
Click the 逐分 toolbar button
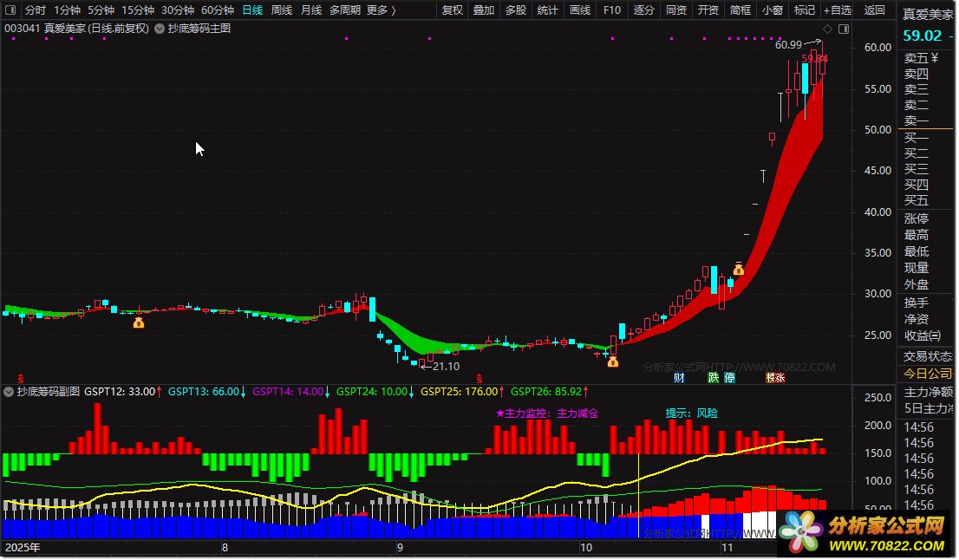click(x=643, y=10)
